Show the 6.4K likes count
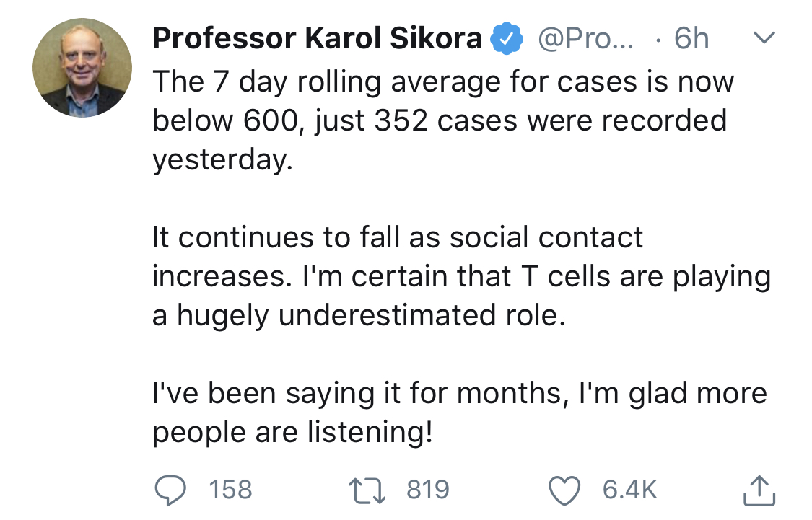The image size is (812, 520). (630, 490)
